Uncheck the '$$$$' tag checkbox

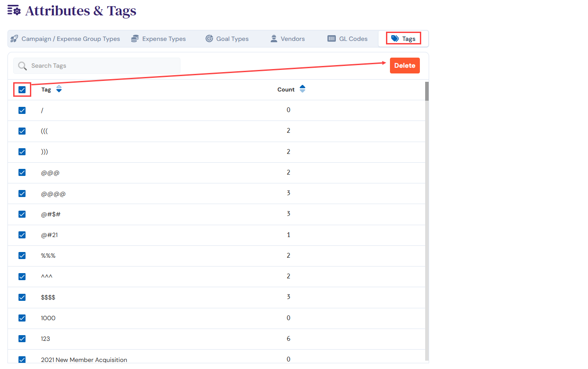tap(22, 297)
